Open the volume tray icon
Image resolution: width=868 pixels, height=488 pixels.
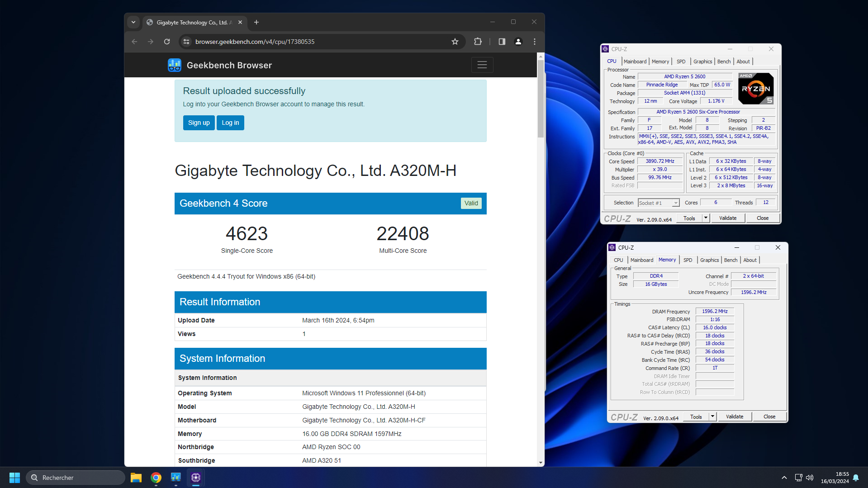[x=810, y=478]
